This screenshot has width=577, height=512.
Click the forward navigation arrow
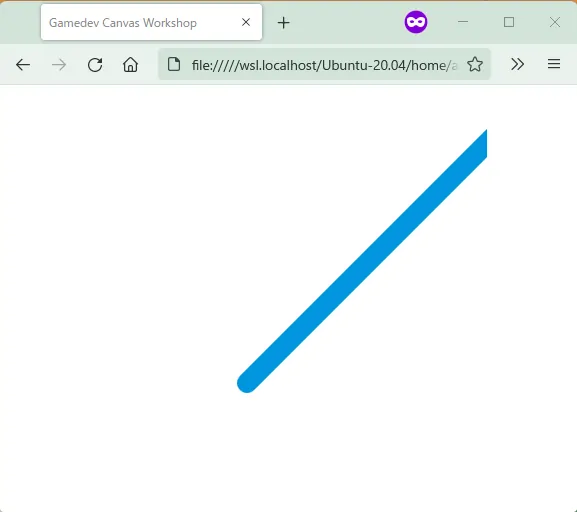click(59, 65)
